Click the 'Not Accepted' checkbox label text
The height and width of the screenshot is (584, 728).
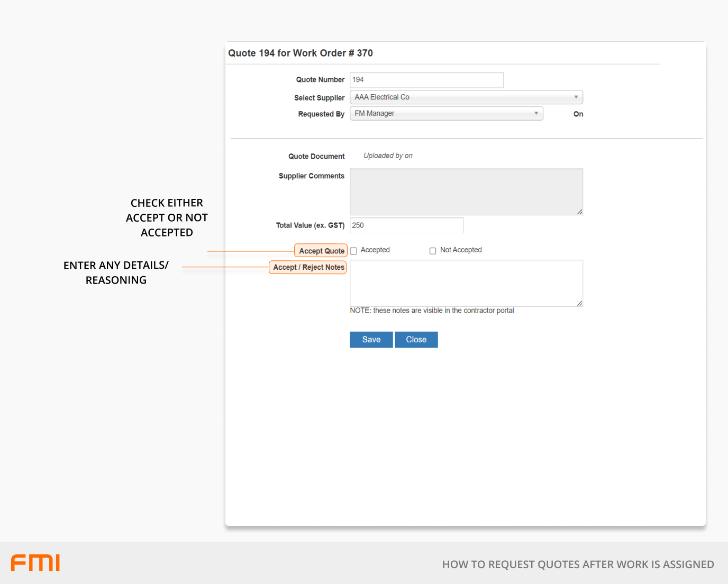tap(461, 250)
